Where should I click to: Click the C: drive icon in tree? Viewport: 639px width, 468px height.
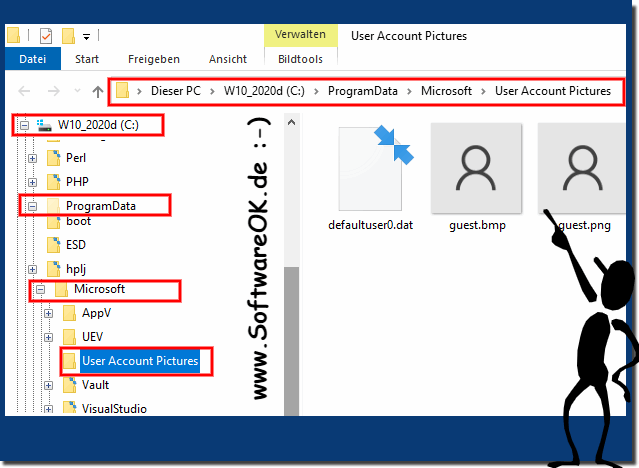(44, 125)
